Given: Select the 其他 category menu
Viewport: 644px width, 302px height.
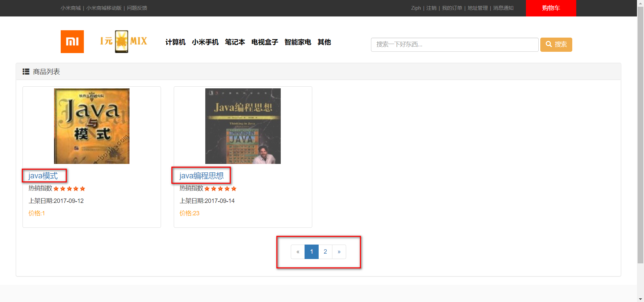Looking at the screenshot, I should tap(324, 42).
